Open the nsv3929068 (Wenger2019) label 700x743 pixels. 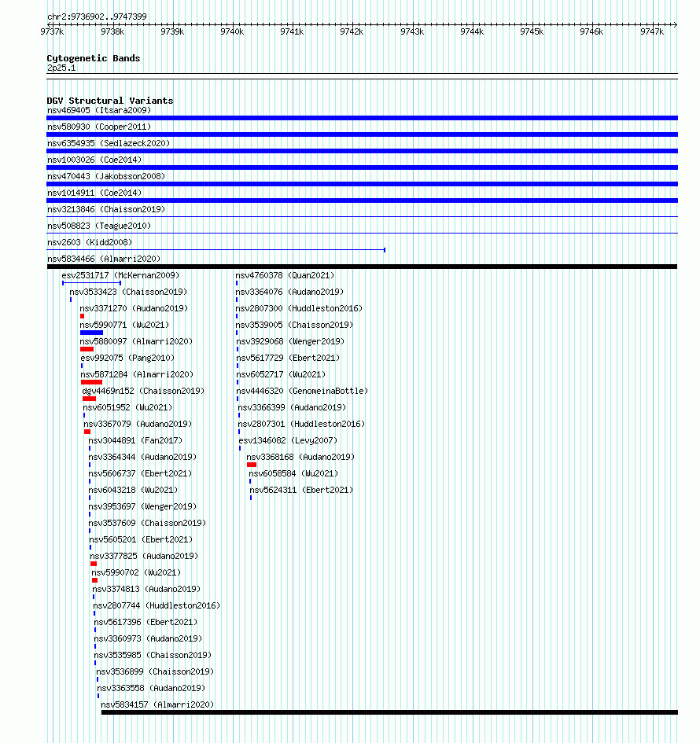tap(290, 342)
